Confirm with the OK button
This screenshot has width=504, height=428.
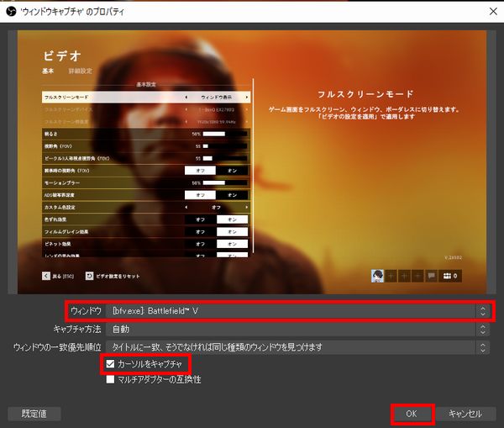click(x=412, y=414)
